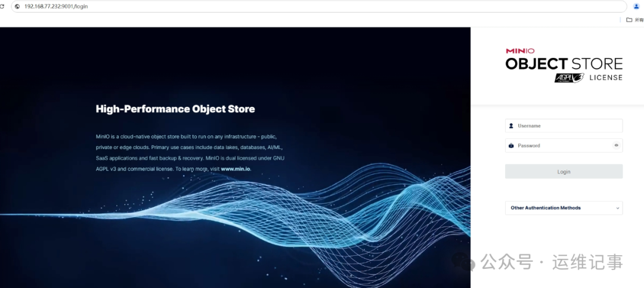Focus the Username input field
Image resolution: width=644 pixels, height=288 pixels.
coord(566,126)
